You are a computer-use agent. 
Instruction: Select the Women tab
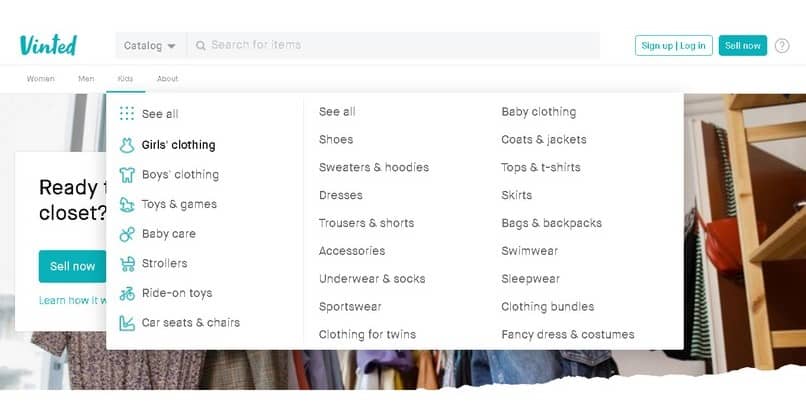(41, 79)
